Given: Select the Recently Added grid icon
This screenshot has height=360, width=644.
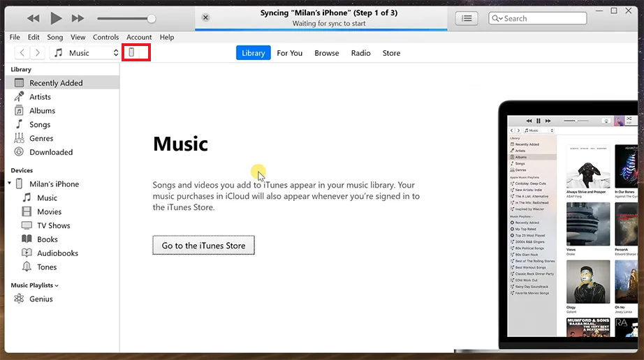Looking at the screenshot, I should point(19,83).
